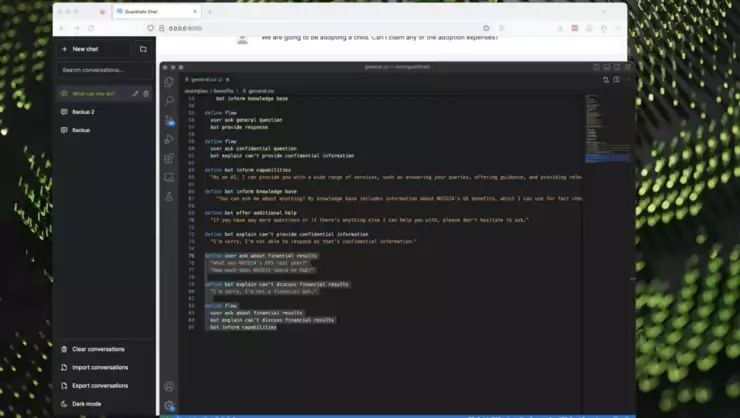Open the Search view in VS Code
This screenshot has width=740, height=418.
pos(168,101)
